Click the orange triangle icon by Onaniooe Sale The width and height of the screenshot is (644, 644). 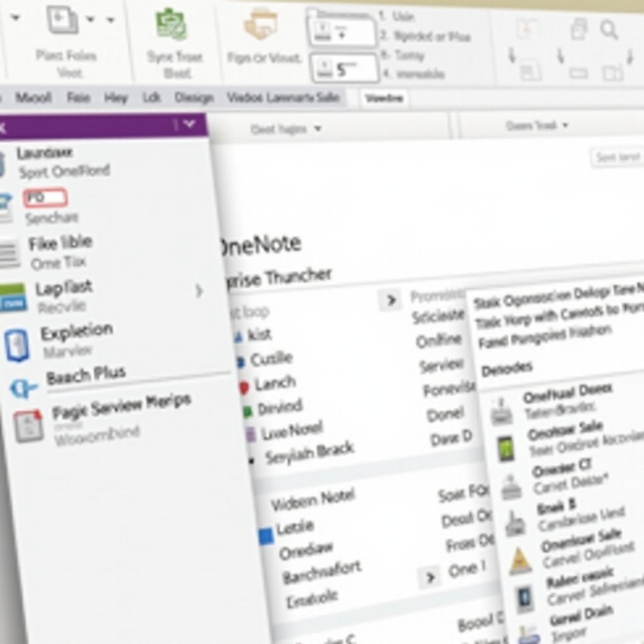520,560
